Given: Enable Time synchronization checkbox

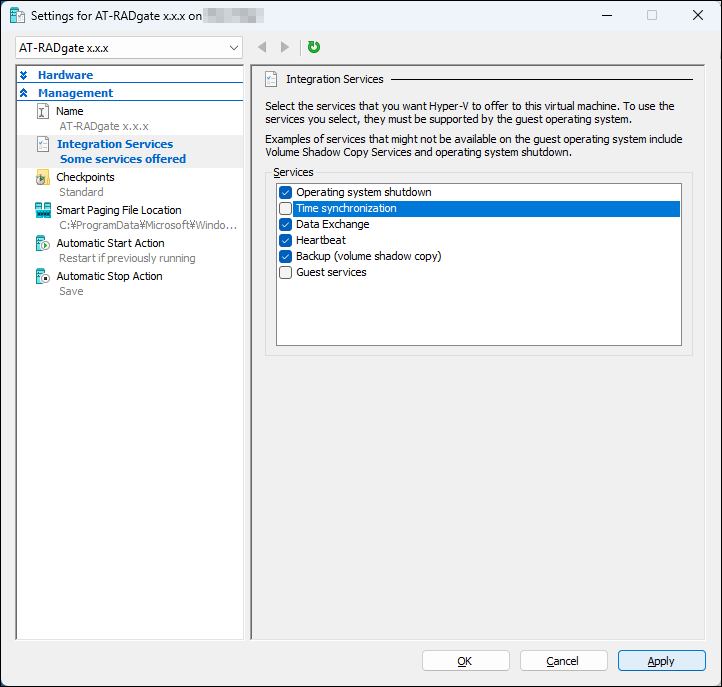Looking at the screenshot, I should click(x=286, y=208).
